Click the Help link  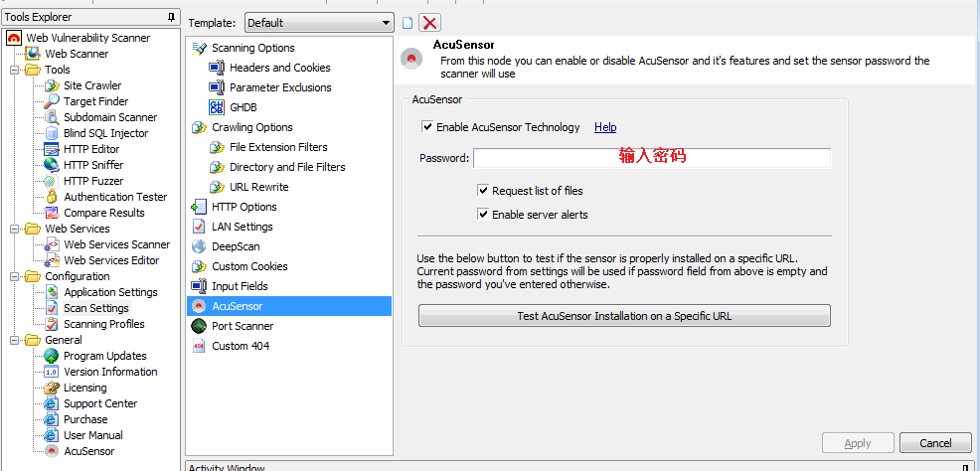tap(605, 127)
